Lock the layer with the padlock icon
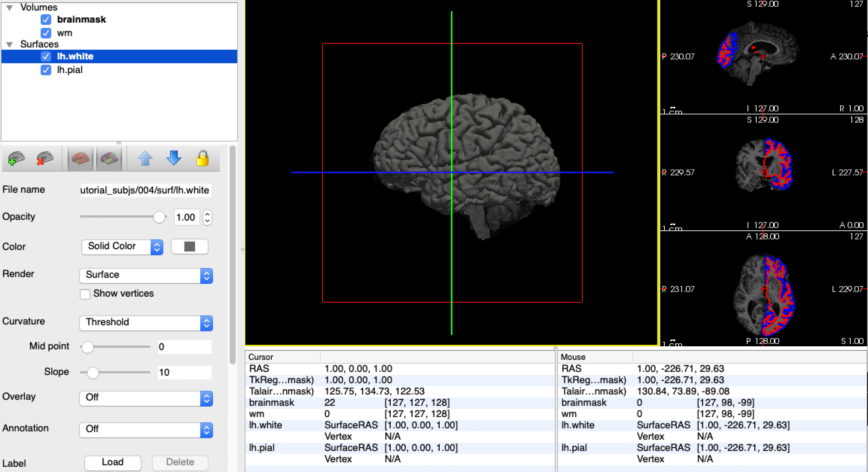This screenshot has width=868, height=472. click(203, 158)
